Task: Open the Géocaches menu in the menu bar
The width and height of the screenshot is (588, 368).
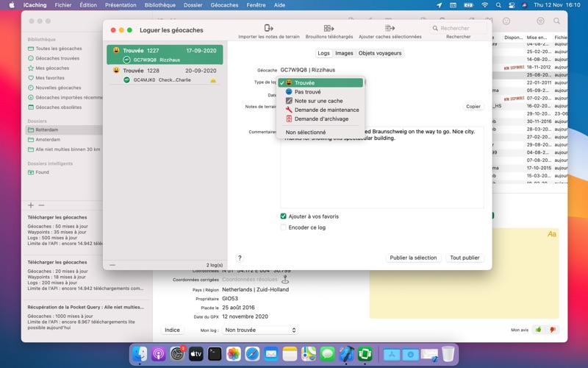Action: point(224,5)
